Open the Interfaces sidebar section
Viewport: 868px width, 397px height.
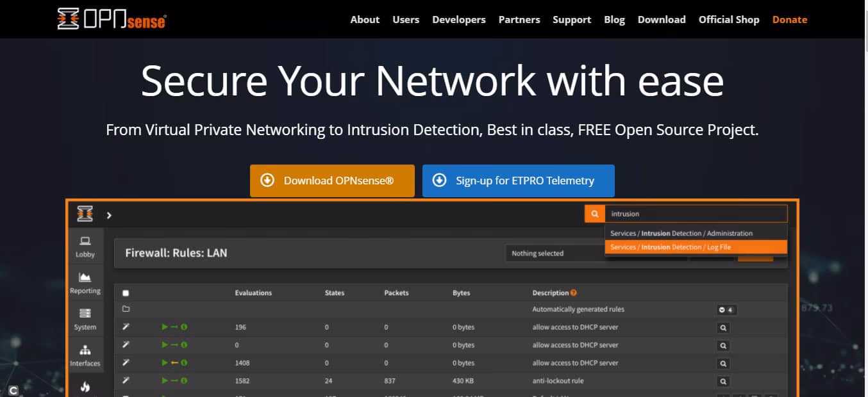click(x=85, y=356)
